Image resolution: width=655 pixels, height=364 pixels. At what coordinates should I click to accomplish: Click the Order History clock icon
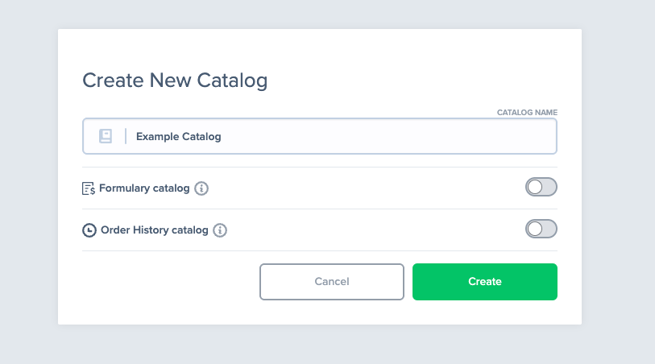89,230
